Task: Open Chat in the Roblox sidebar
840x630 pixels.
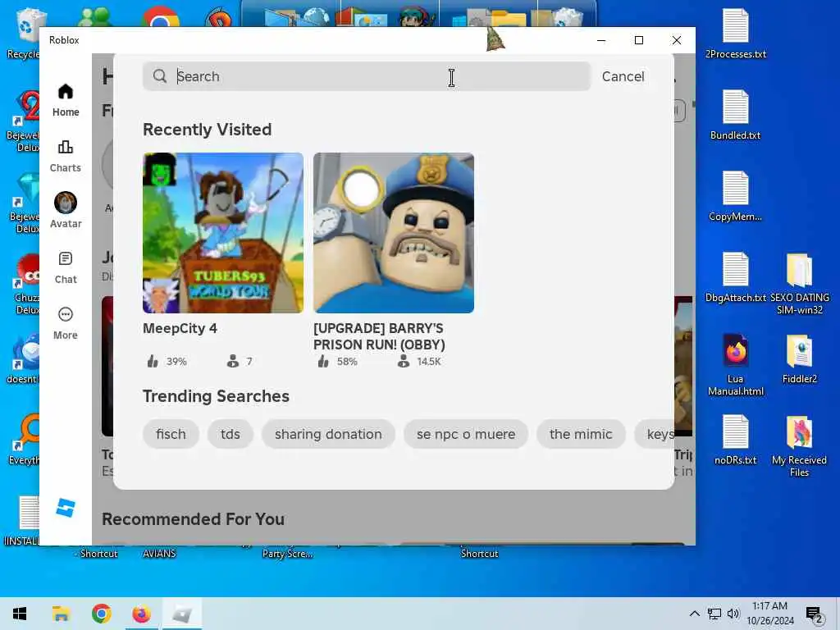Action: coord(66,267)
